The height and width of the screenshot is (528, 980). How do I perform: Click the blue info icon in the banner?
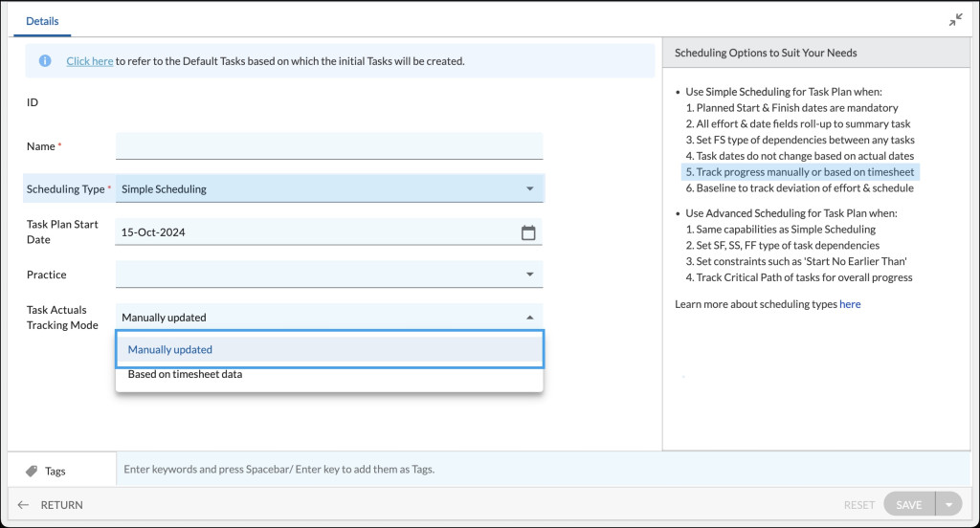tap(45, 60)
